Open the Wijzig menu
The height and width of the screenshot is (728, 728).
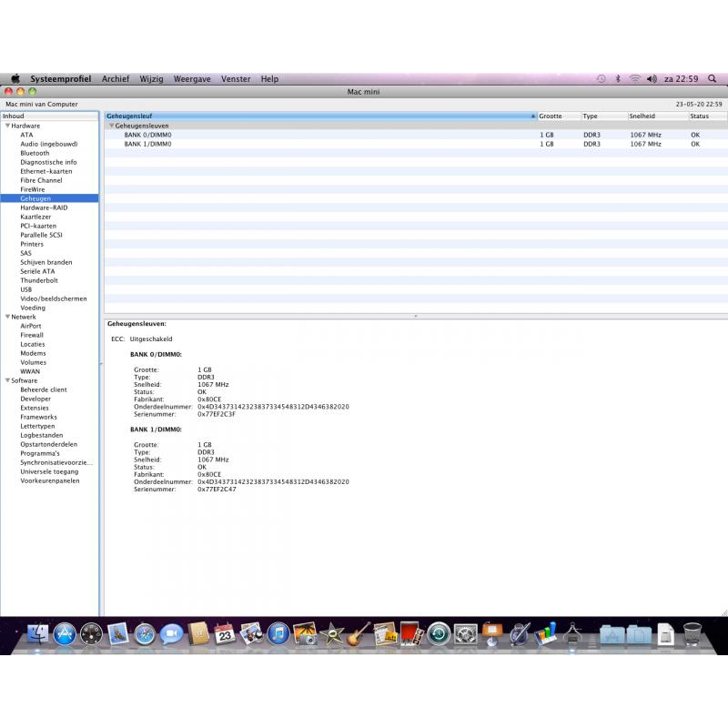[151, 79]
